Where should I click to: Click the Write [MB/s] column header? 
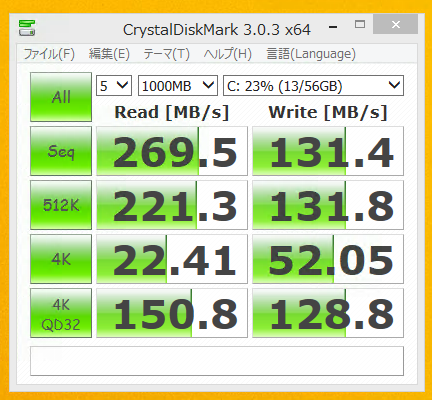click(328, 112)
